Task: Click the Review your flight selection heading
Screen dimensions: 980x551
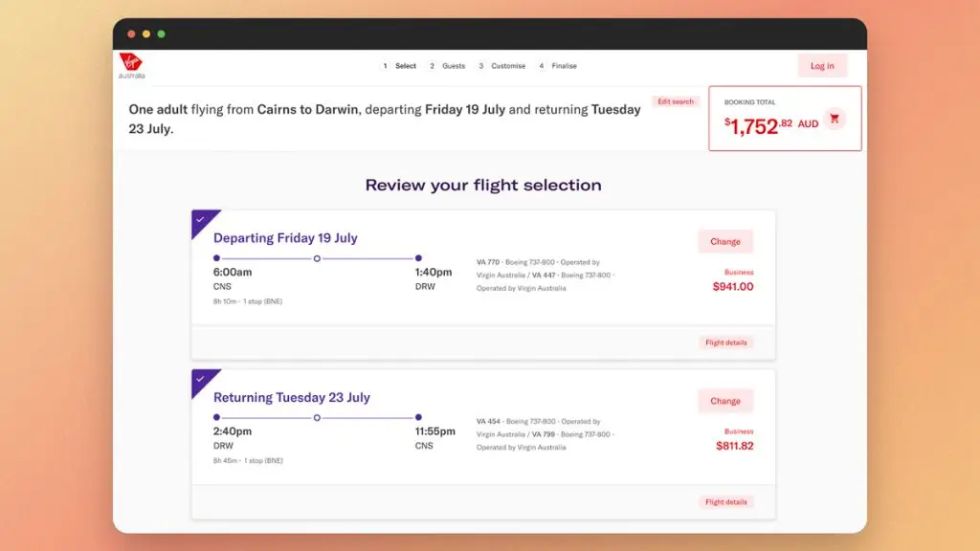Action: [x=483, y=185]
